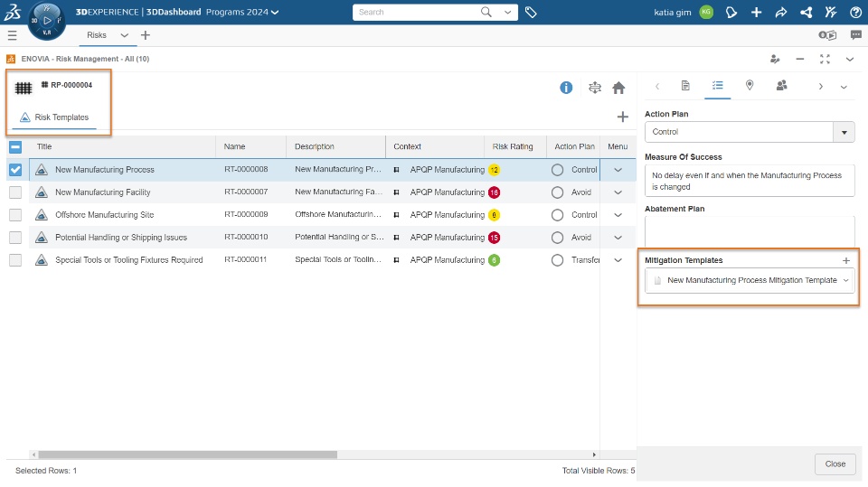Select the Risk Templates tab

coord(54,117)
